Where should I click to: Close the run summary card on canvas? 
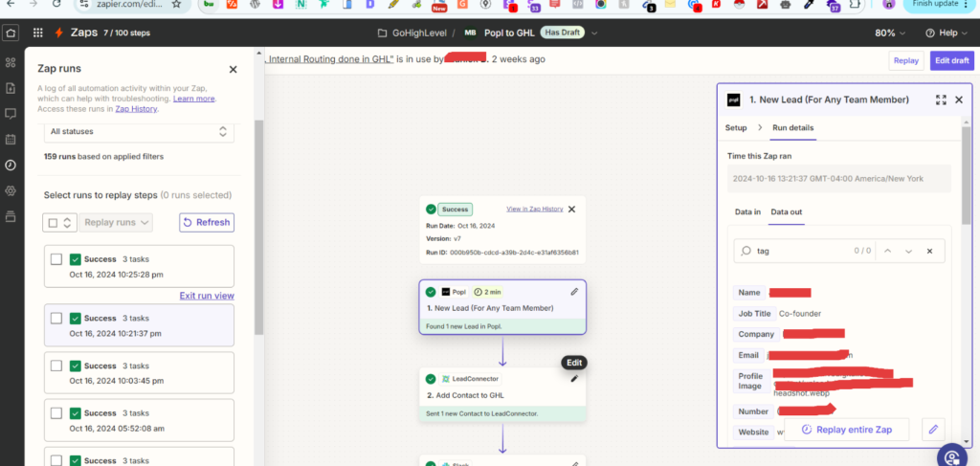click(x=571, y=210)
